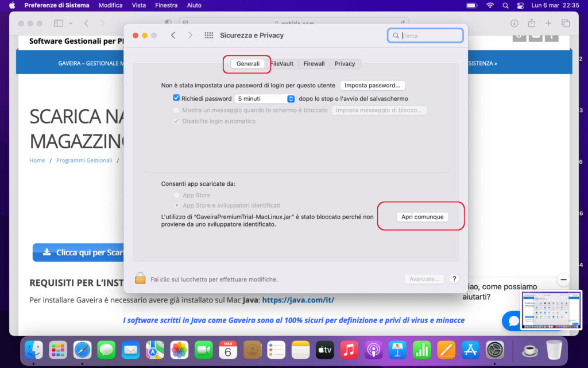Click the padlock to allow changes
Image resolution: width=588 pixels, height=368 pixels.
(x=140, y=278)
